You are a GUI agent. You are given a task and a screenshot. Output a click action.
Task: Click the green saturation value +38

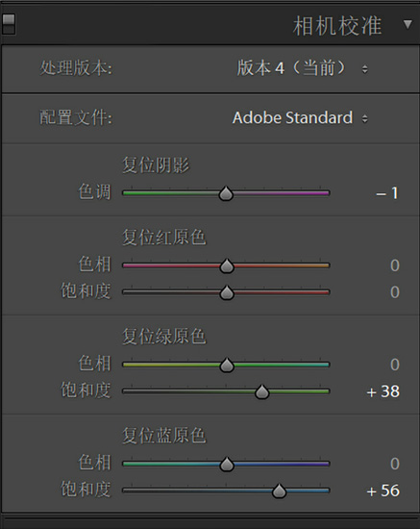(383, 391)
